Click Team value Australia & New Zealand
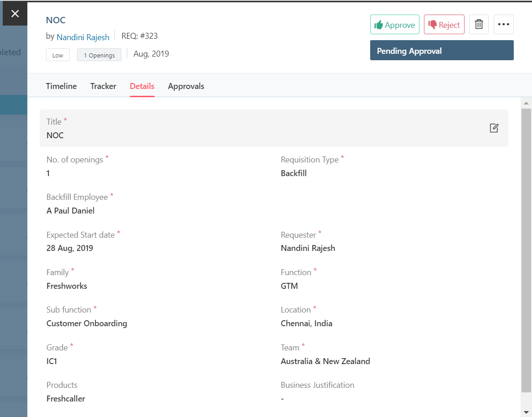532x417 pixels. tap(325, 361)
